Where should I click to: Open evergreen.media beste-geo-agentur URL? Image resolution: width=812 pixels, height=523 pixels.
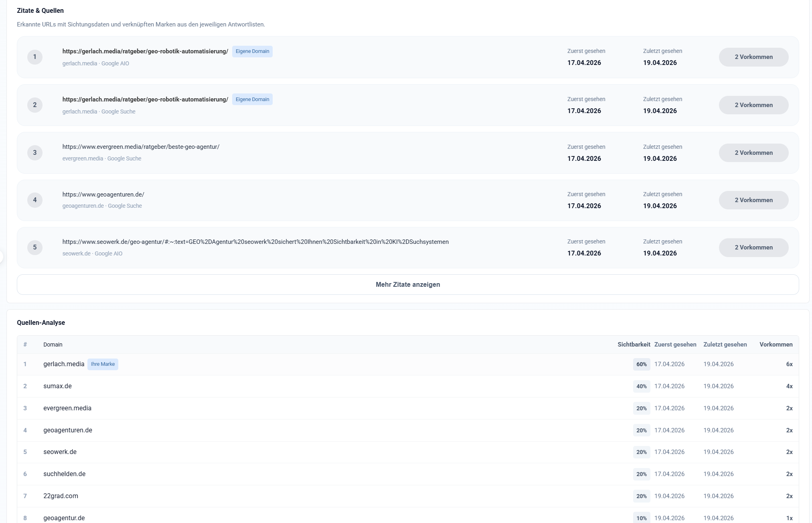pyautogui.click(x=141, y=147)
